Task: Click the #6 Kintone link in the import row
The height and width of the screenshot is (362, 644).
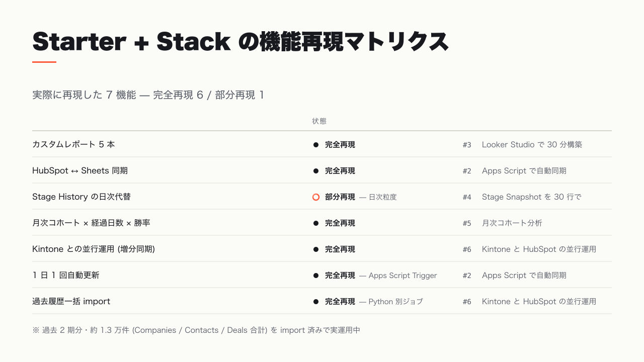Action: point(529,302)
